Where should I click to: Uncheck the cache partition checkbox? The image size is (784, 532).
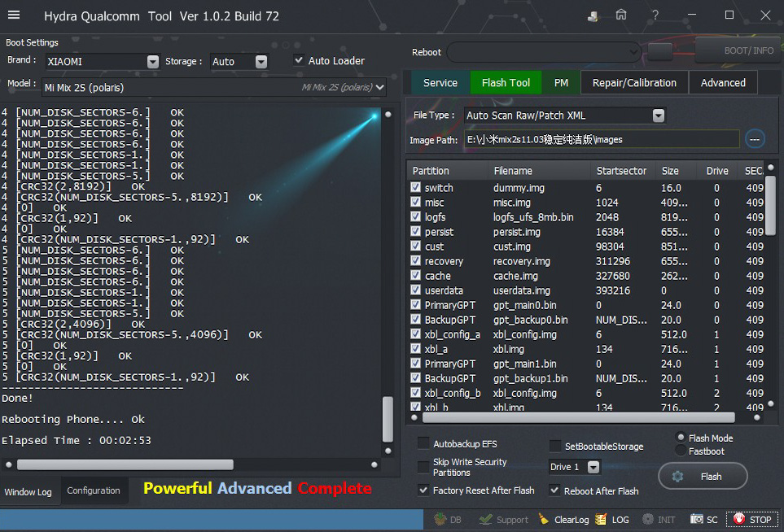pyautogui.click(x=415, y=275)
